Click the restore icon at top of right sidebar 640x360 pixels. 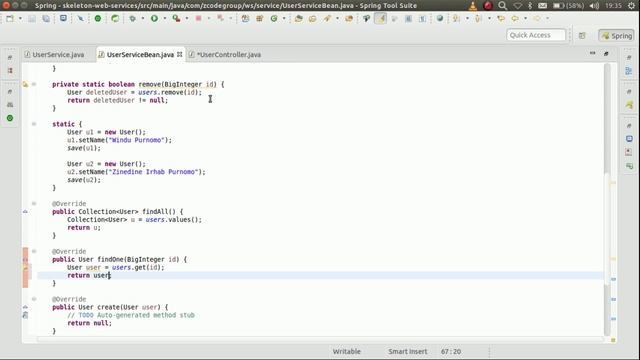click(x=629, y=58)
